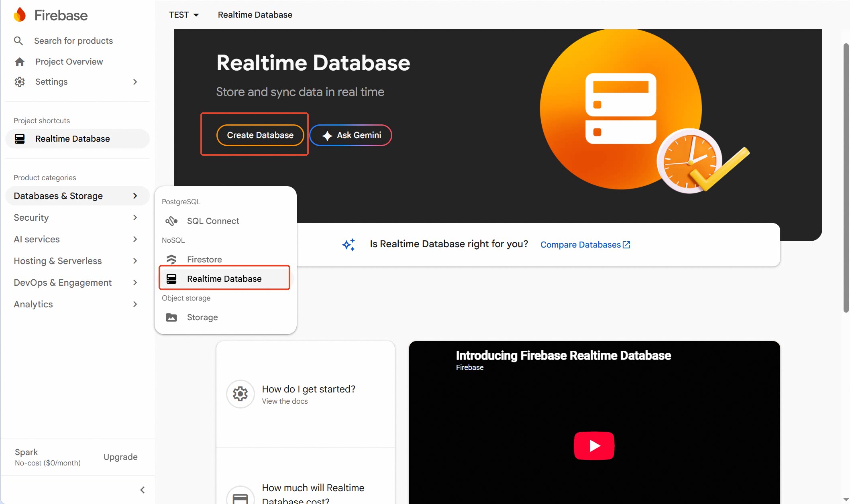Click the search magnifier icon
Screen dimensions: 850x504
(x=18, y=41)
